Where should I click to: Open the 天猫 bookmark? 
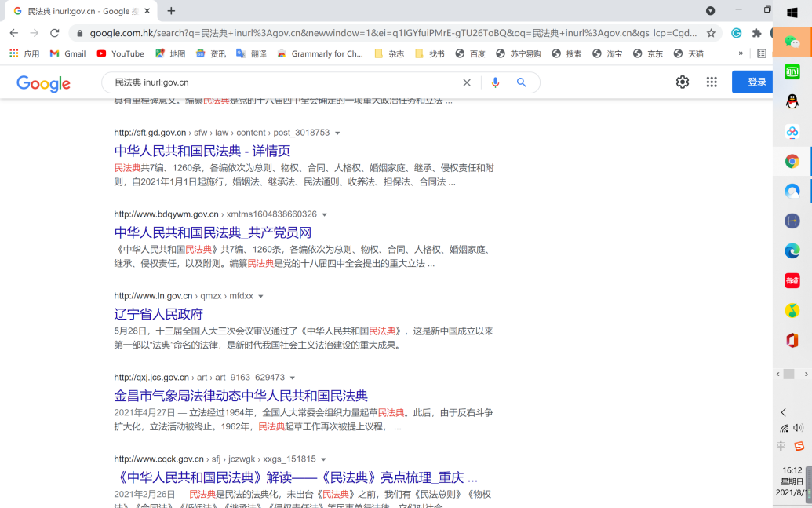(688, 53)
